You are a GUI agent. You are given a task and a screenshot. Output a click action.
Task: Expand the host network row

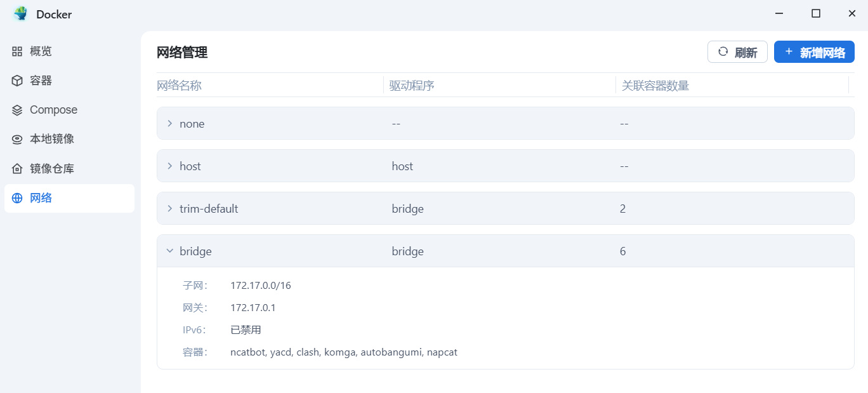click(169, 166)
